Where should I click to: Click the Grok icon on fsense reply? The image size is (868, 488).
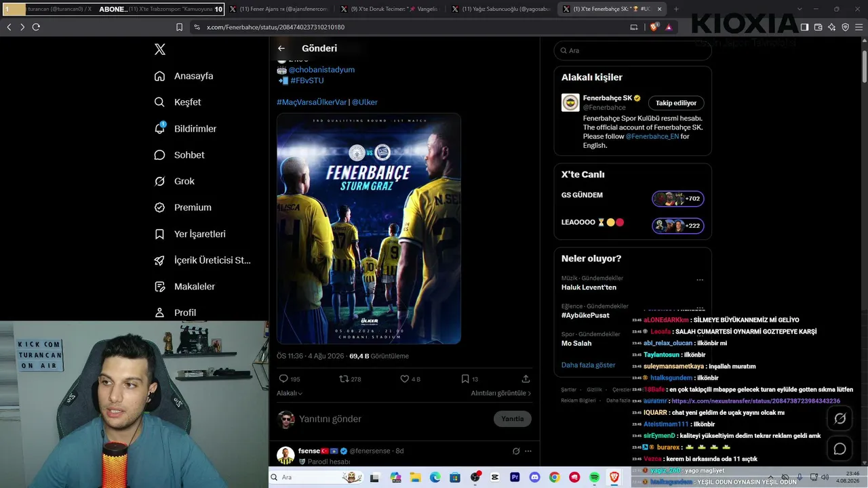click(x=516, y=451)
